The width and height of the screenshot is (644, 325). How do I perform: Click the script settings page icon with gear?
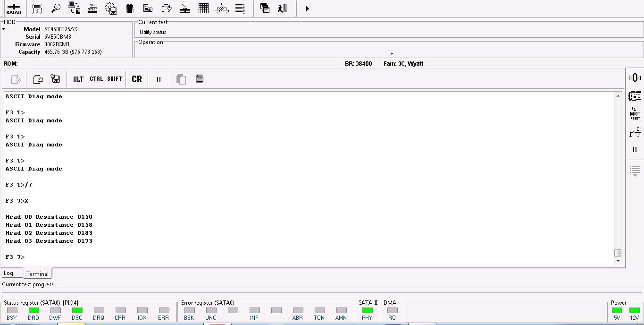38,79
